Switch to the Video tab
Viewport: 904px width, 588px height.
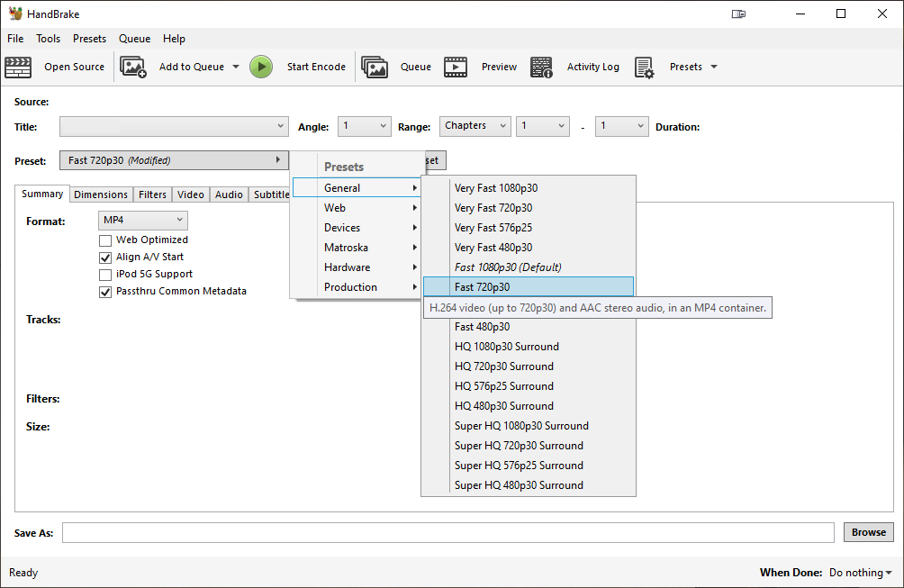(191, 194)
